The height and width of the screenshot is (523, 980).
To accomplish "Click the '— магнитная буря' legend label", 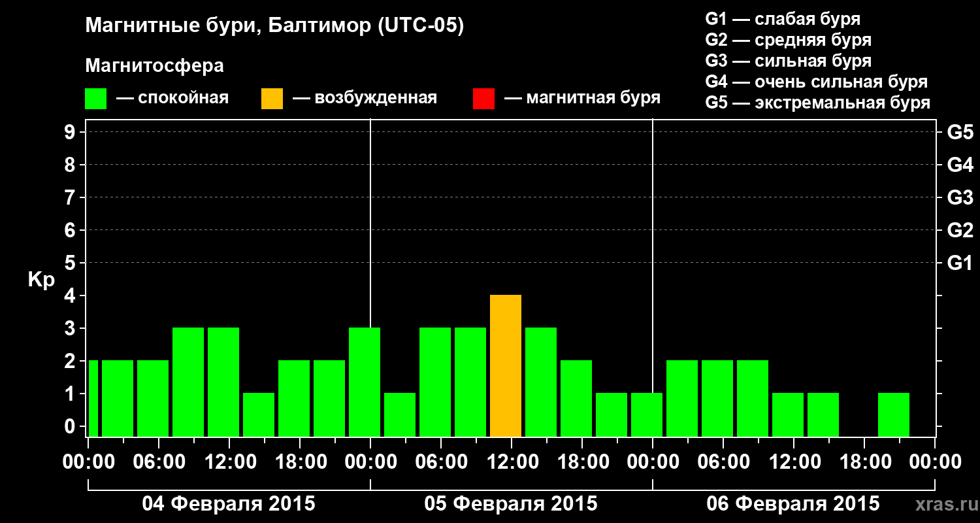I will (x=582, y=99).
